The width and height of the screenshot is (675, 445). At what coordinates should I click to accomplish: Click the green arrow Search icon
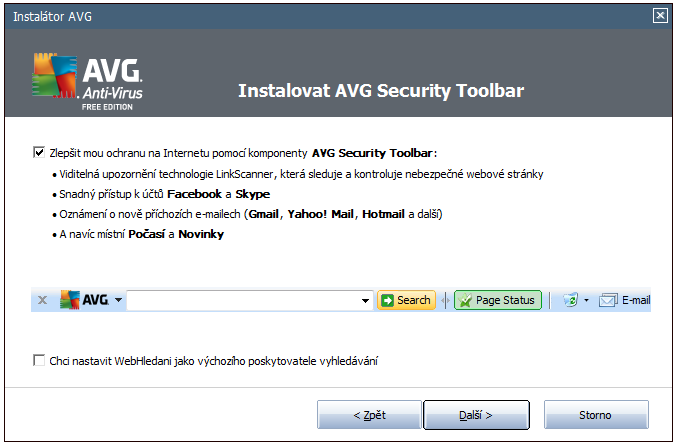tap(386, 300)
